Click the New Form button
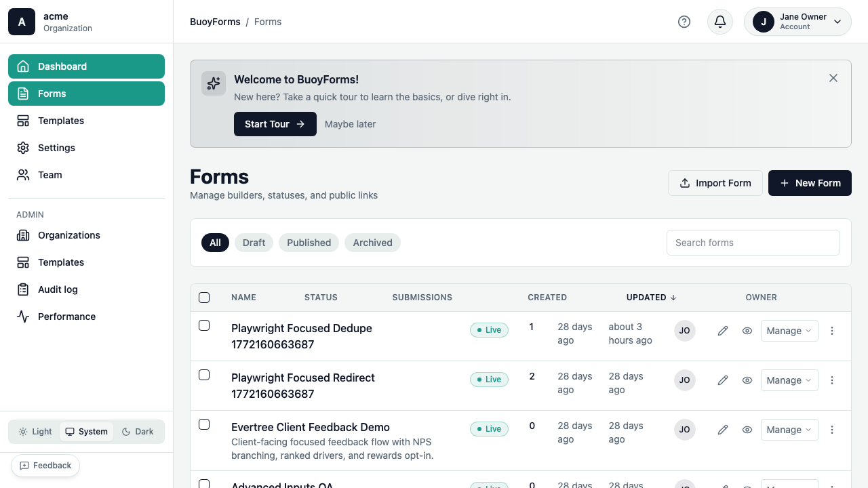Viewport: 868px width, 488px height. click(x=810, y=183)
